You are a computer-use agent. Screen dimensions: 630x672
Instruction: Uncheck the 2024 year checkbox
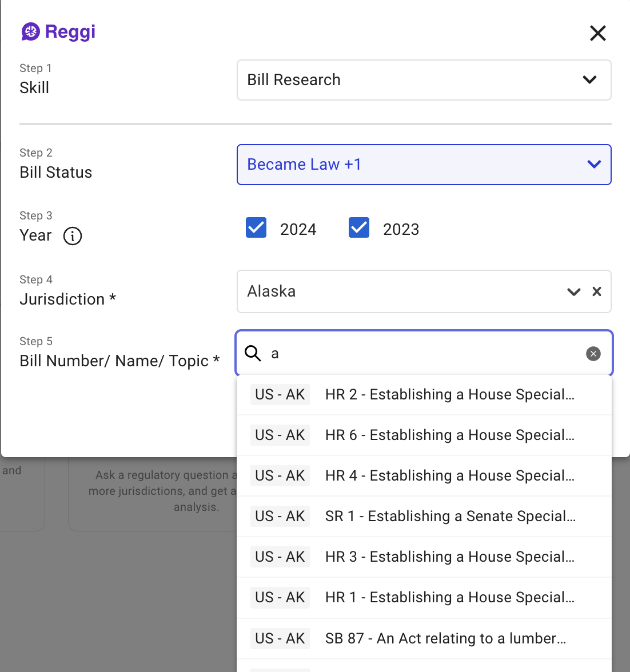[x=256, y=228]
